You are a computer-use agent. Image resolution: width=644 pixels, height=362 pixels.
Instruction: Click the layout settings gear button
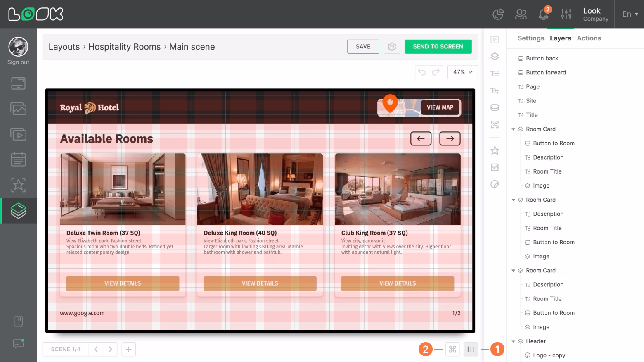click(x=392, y=47)
